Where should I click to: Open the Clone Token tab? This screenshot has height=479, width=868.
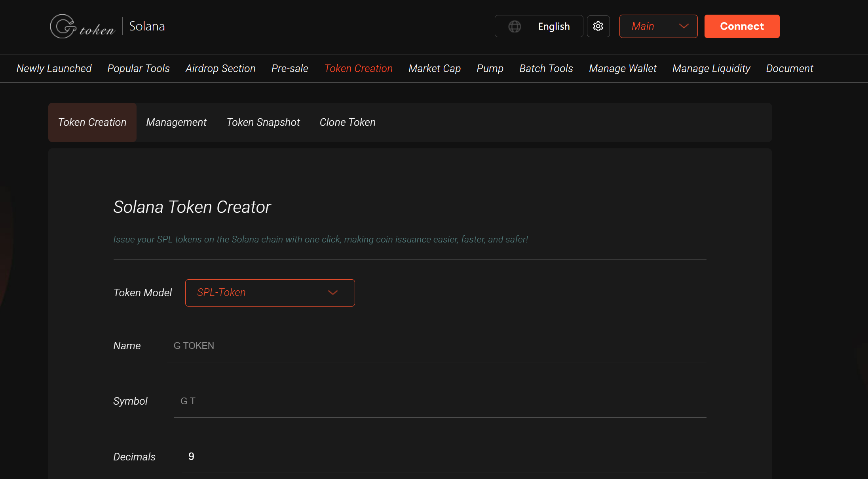(x=347, y=122)
